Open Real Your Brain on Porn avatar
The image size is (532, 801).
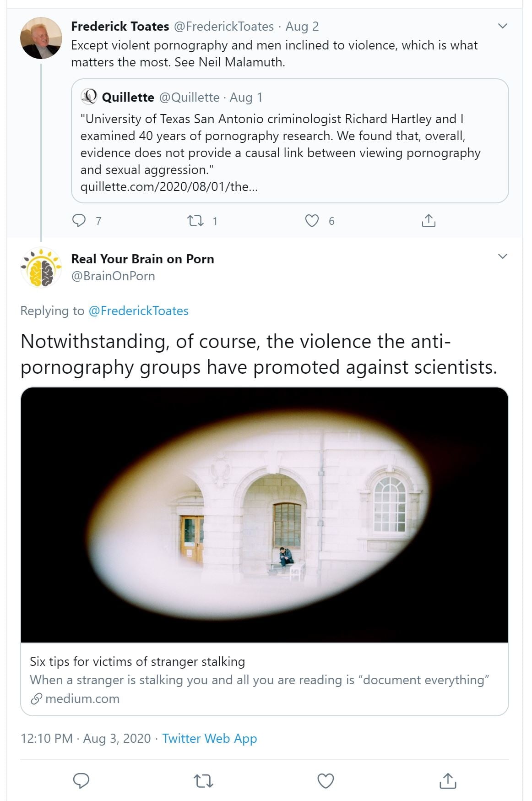click(41, 268)
